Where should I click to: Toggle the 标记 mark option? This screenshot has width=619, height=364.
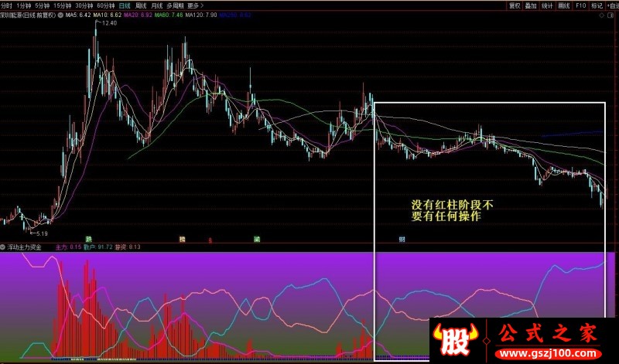(597, 5)
